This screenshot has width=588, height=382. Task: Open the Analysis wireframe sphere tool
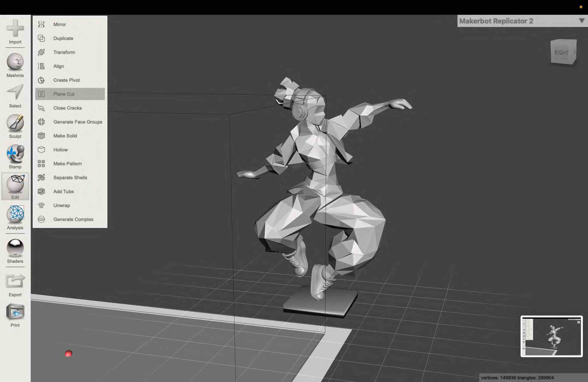(15, 214)
